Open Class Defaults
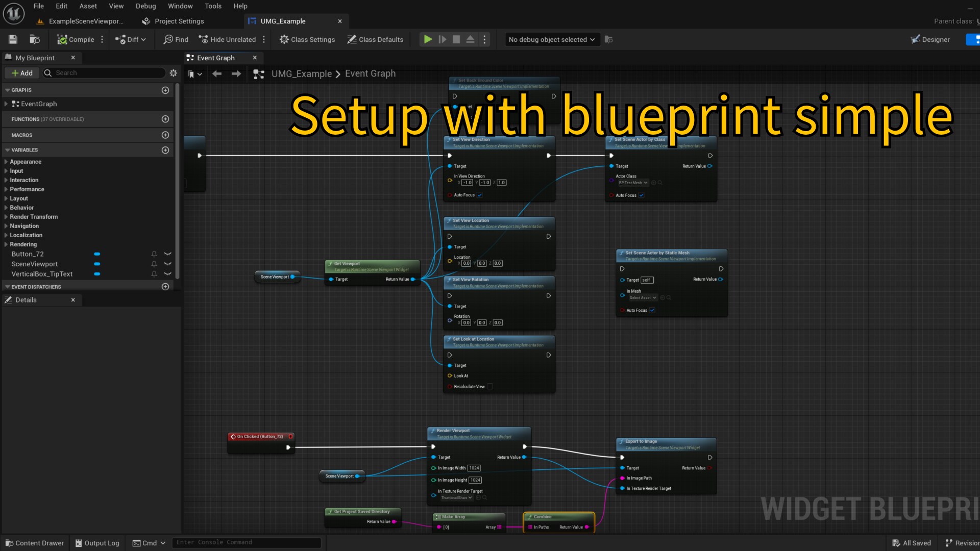 click(375, 39)
